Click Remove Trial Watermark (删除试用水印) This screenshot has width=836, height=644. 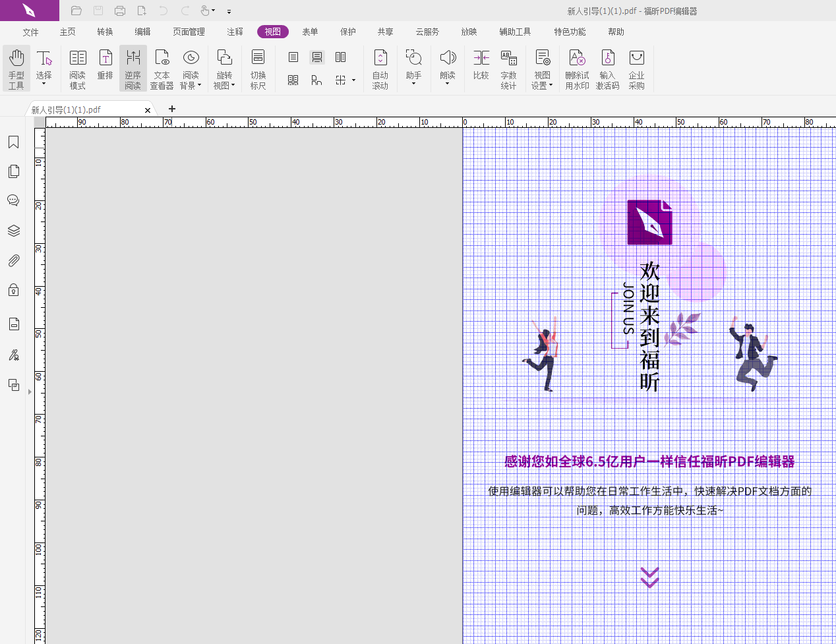tap(577, 69)
